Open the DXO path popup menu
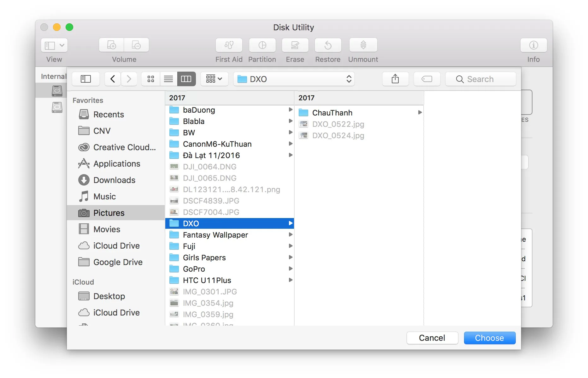The height and width of the screenshot is (378, 588). pyautogui.click(x=294, y=79)
